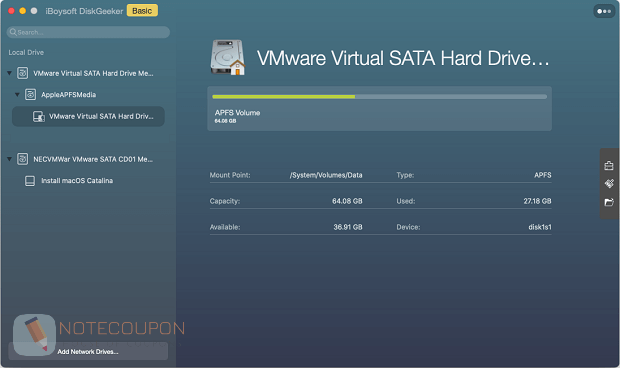Click the Install macOS Catalina volume icon
Image resolution: width=620 pixels, height=368 pixels.
(30, 181)
